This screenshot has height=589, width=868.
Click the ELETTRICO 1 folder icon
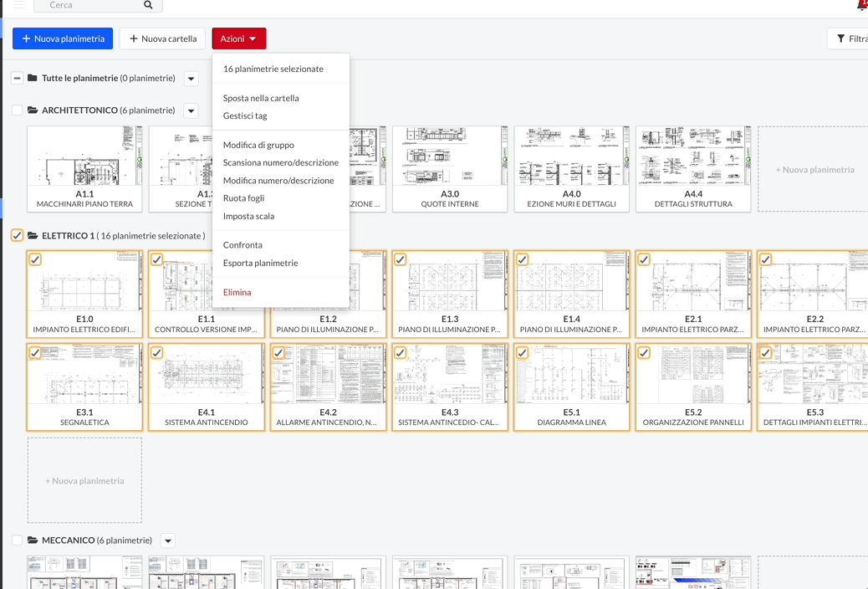[33, 235]
